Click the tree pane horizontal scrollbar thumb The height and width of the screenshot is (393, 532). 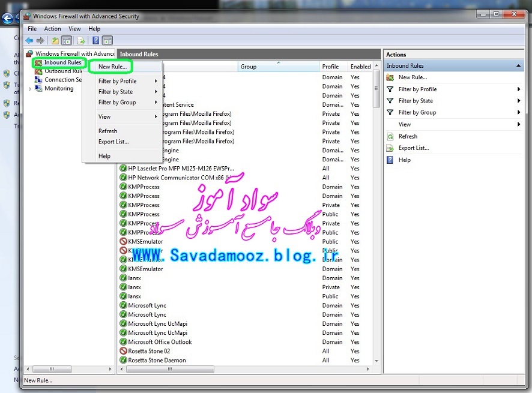pos(52,369)
